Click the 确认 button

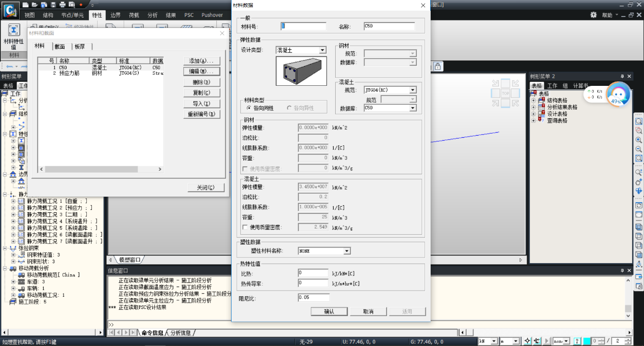[x=329, y=311]
